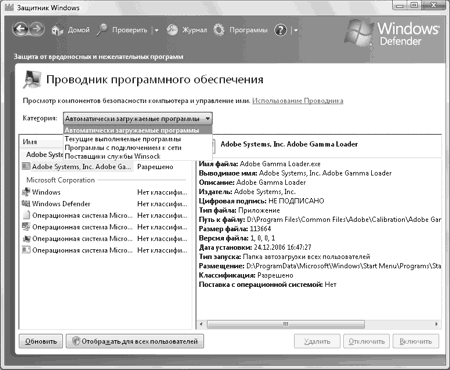Click the Windows entry flag icon

click(x=26, y=192)
